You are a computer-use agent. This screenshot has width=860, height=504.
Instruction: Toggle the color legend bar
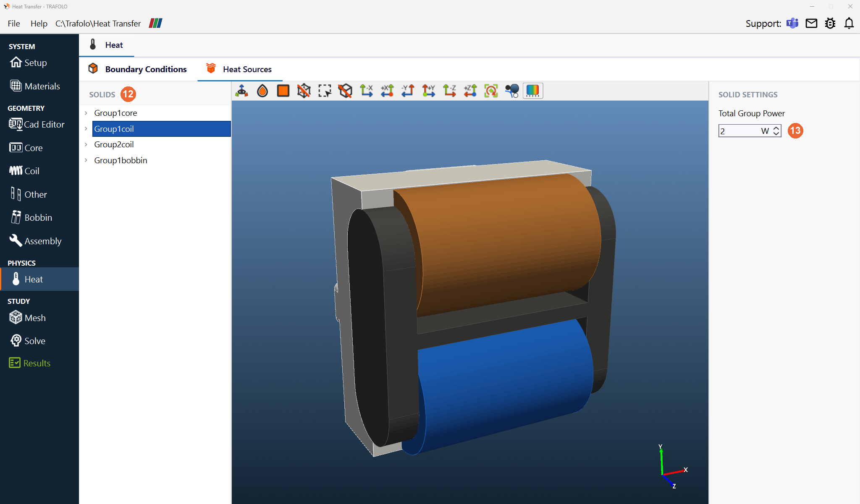pos(533,91)
